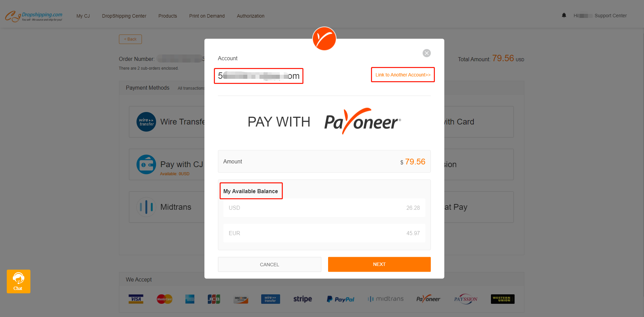This screenshot has width=644, height=317.
Task: Click Link to Another Account link
Action: (403, 75)
